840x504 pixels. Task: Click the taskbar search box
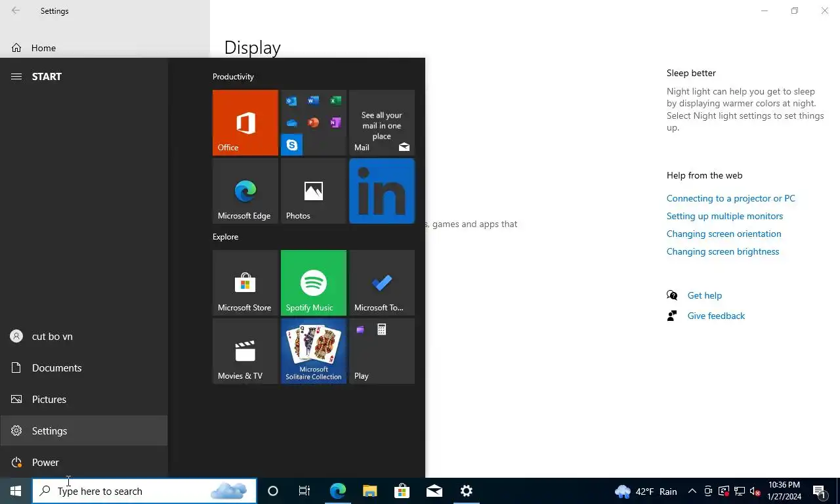pyautogui.click(x=144, y=491)
